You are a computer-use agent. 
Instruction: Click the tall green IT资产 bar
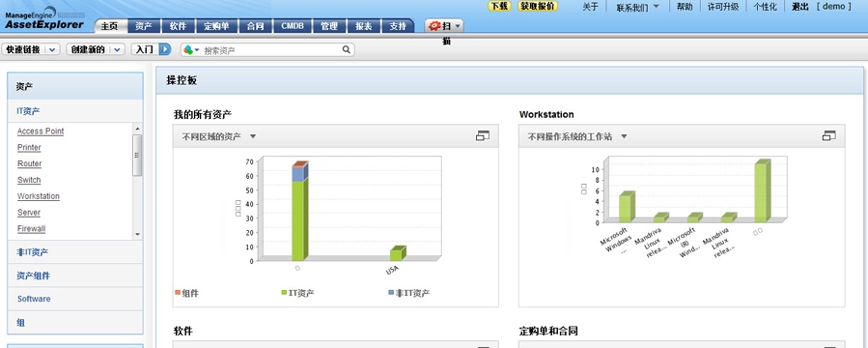299,220
